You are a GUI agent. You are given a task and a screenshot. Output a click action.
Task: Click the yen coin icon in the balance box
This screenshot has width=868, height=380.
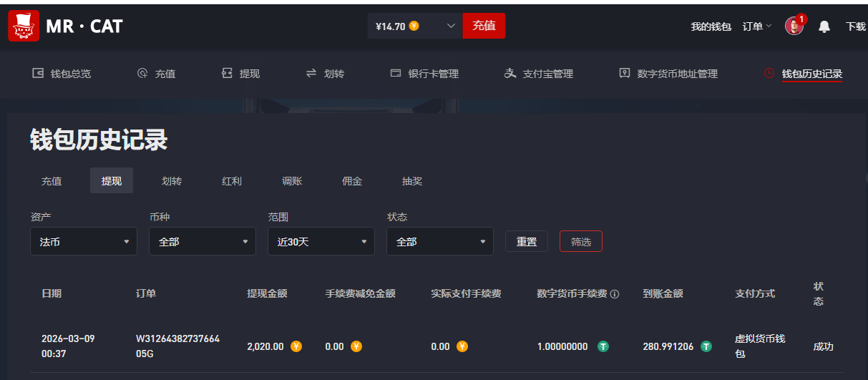(x=414, y=26)
